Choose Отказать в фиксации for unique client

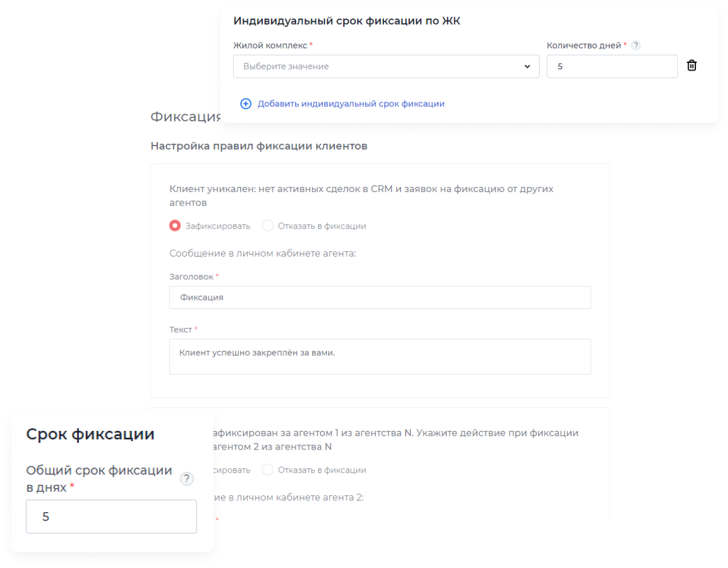tap(267, 226)
